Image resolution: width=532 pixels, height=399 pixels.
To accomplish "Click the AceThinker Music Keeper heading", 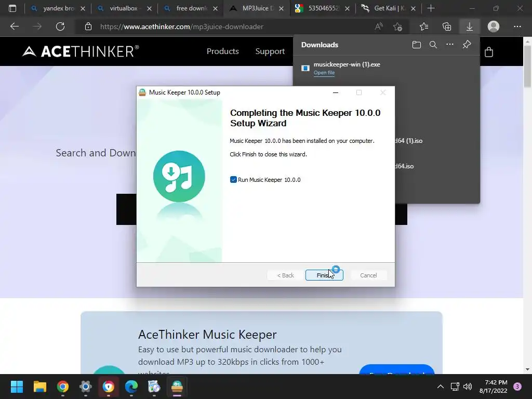I will coord(207,335).
